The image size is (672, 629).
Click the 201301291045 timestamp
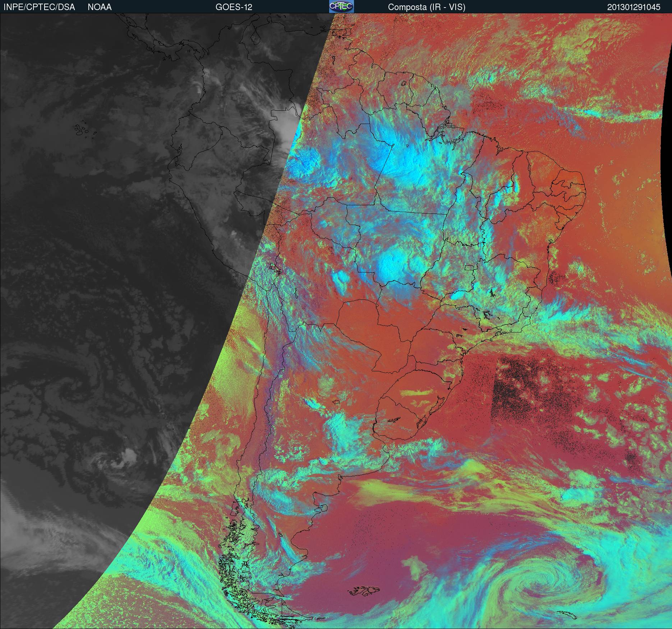[634, 7]
